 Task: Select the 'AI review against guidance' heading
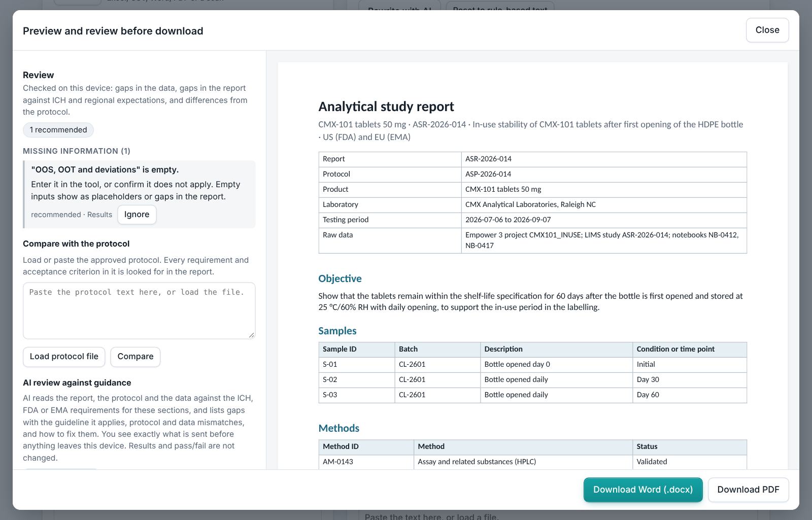(x=77, y=383)
